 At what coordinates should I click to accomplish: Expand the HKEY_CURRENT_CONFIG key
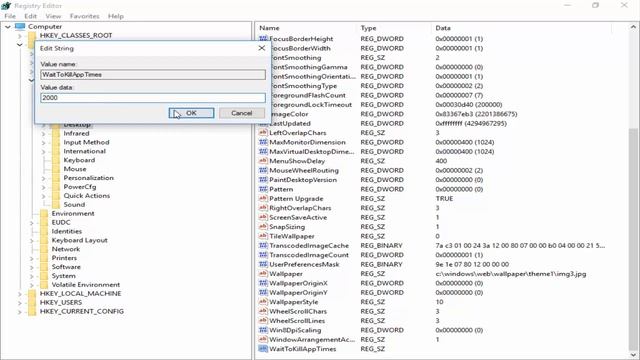click(20, 311)
